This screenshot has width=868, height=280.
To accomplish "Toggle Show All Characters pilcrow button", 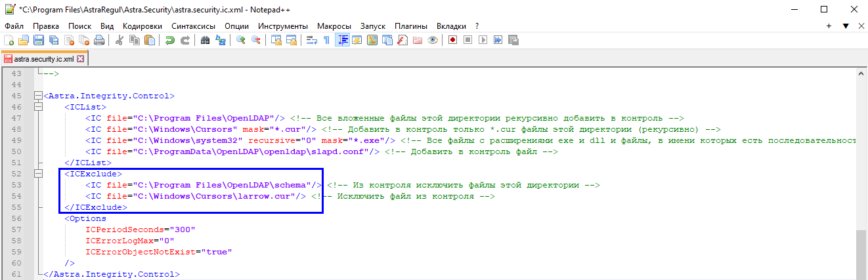I will pyautogui.click(x=326, y=40).
